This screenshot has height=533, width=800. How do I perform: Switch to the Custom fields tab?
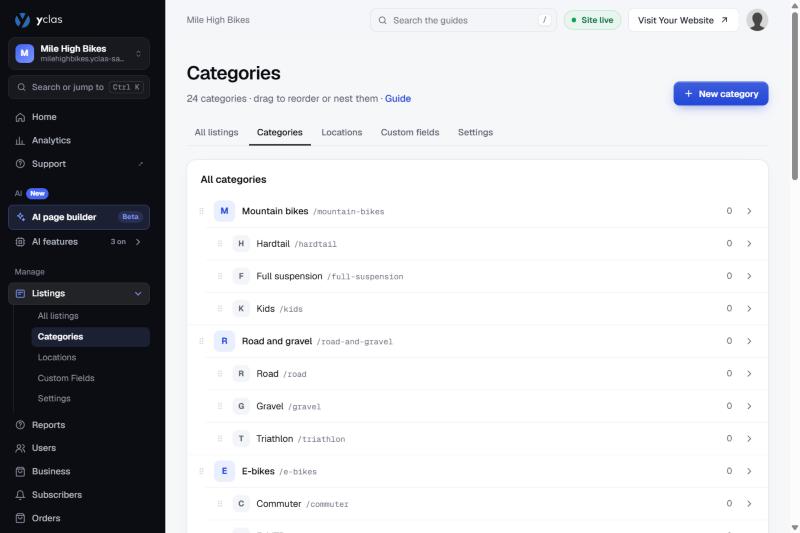coord(410,133)
